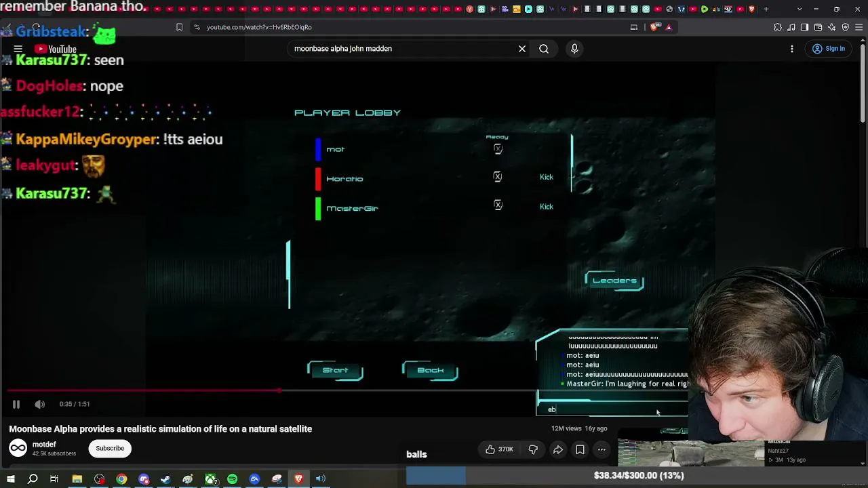Switch to Brave in the taskbar
Screen dimensions: 868x488
(298, 479)
